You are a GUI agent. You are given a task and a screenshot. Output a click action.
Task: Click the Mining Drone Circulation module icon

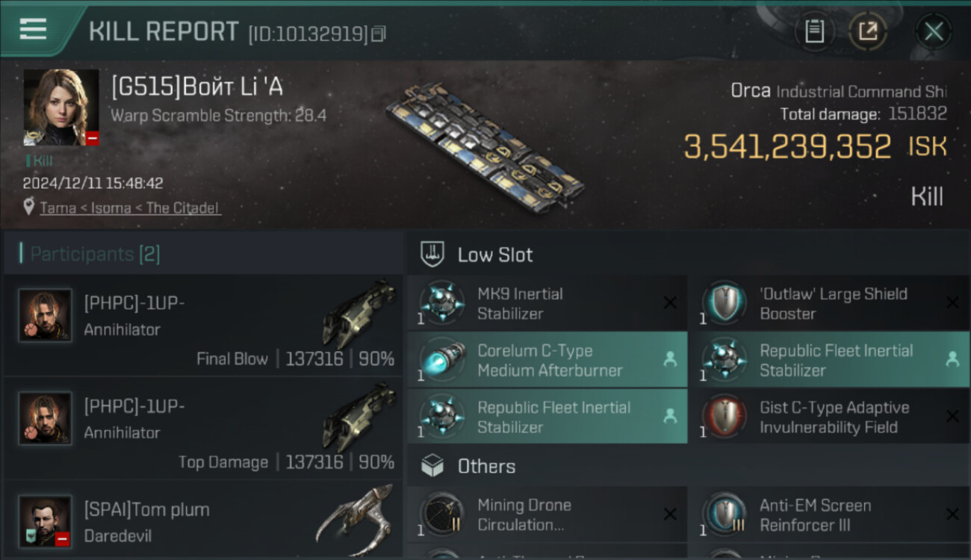pos(443,514)
